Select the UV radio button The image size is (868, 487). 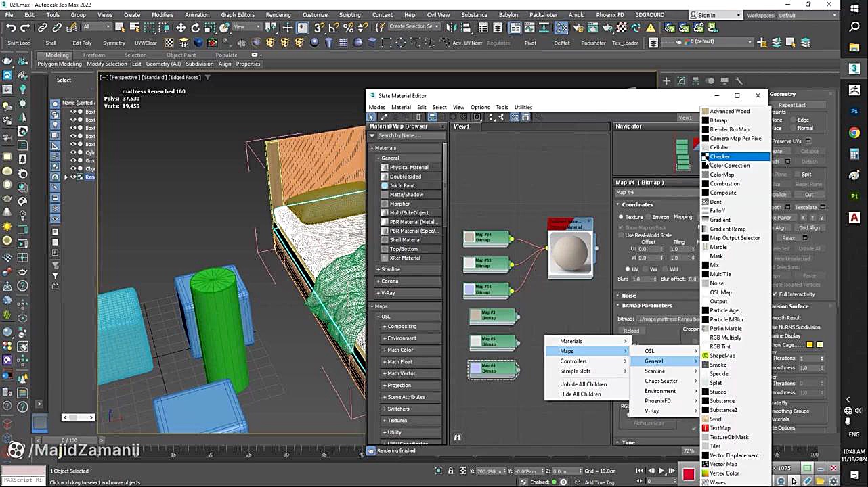(x=628, y=269)
